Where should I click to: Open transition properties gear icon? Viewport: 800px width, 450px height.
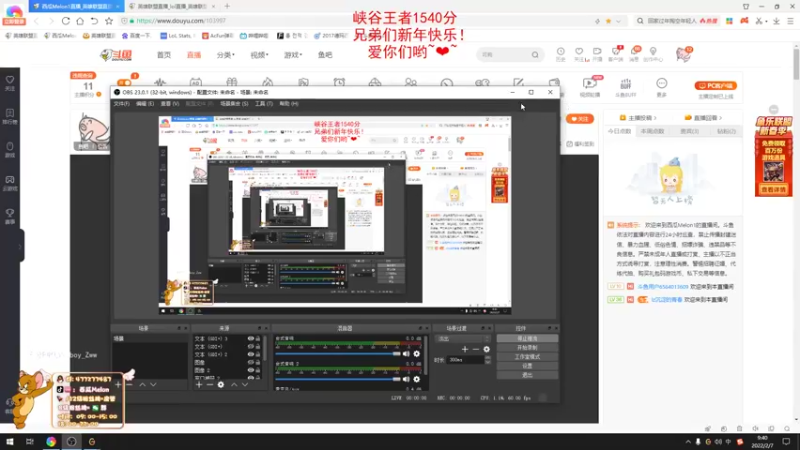(486, 349)
